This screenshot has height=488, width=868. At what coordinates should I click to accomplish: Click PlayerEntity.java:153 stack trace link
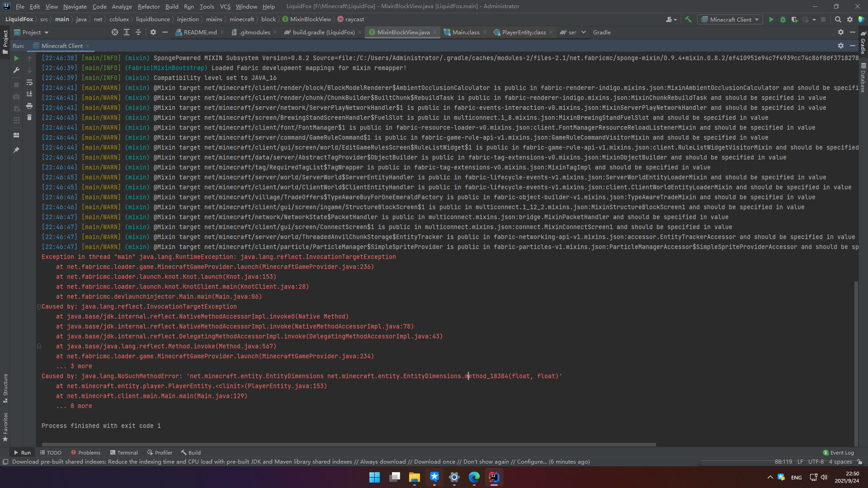(x=286, y=386)
